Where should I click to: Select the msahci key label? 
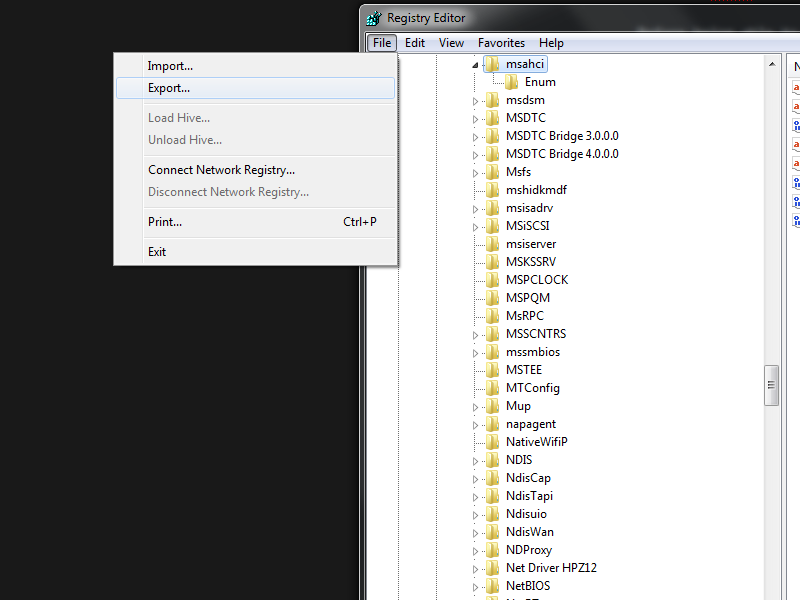pos(524,64)
